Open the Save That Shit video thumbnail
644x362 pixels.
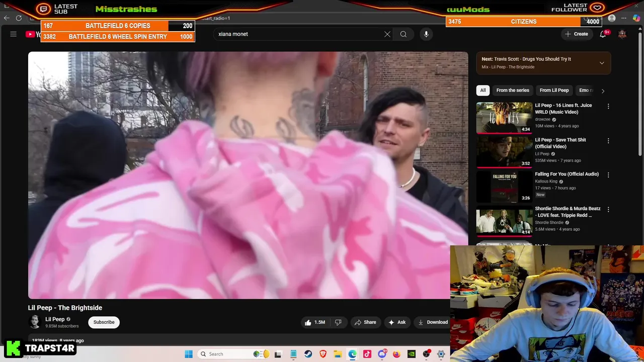(x=504, y=152)
